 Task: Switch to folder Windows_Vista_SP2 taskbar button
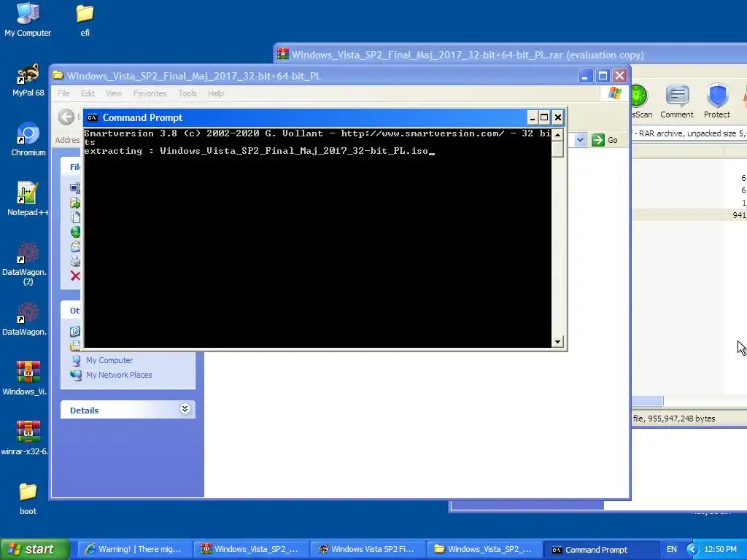click(484, 549)
